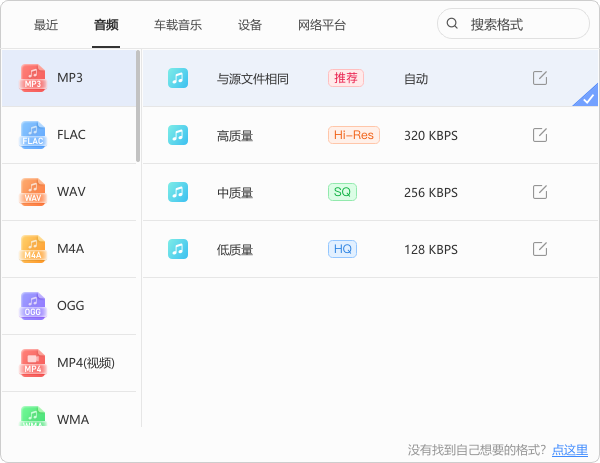Select the M4A format icon
600x463 pixels.
(34, 248)
